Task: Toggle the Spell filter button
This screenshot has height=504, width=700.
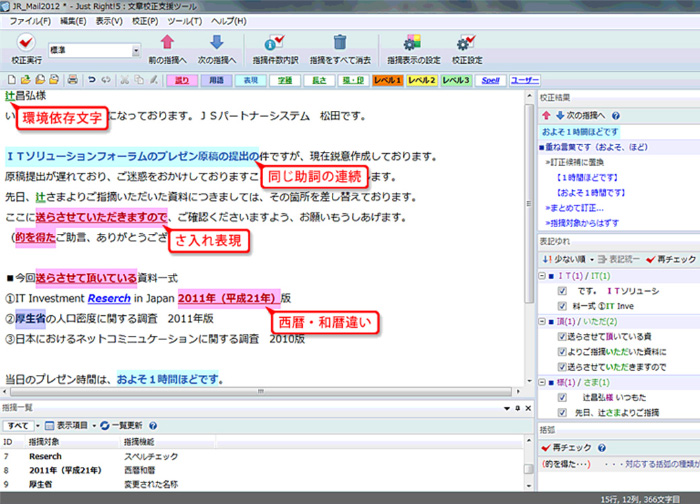Action: point(490,80)
